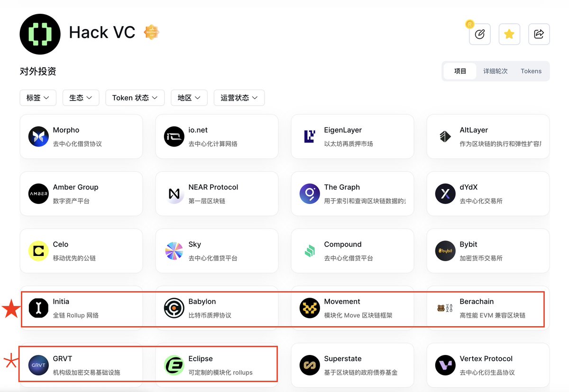This screenshot has height=392, width=569.
Task: Click 去中心化交易所 description under dYdX
Action: tap(481, 201)
